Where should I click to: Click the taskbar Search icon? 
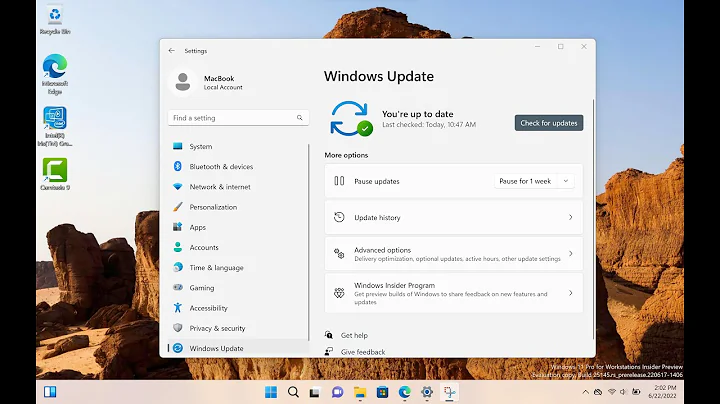click(293, 392)
